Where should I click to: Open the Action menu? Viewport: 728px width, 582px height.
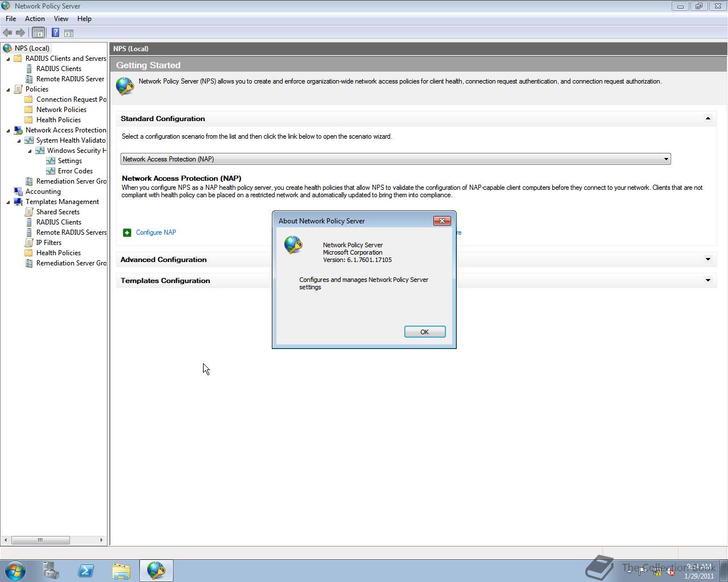click(35, 19)
